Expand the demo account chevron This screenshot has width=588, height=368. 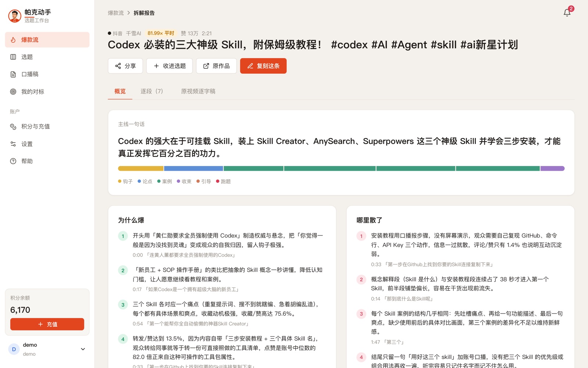pyautogui.click(x=83, y=349)
